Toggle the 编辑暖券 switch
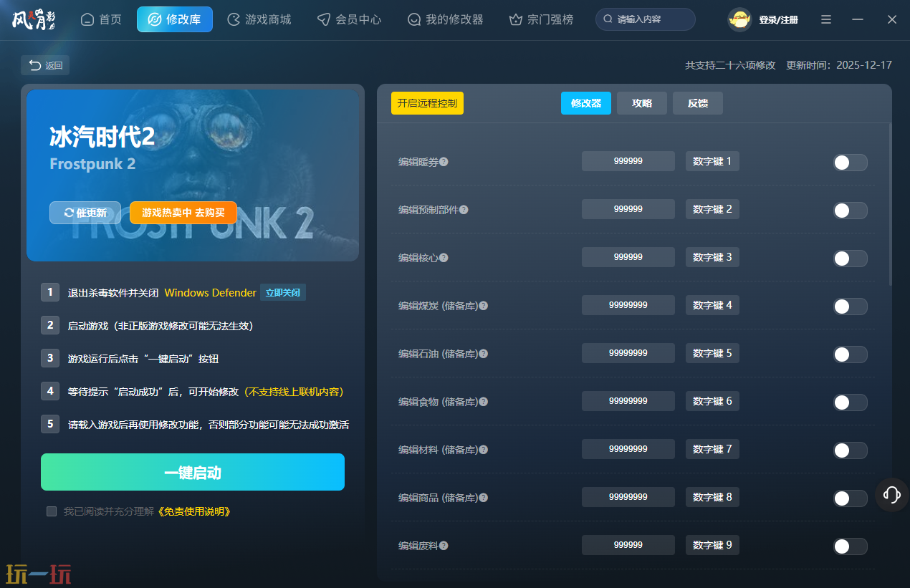 [x=850, y=163]
